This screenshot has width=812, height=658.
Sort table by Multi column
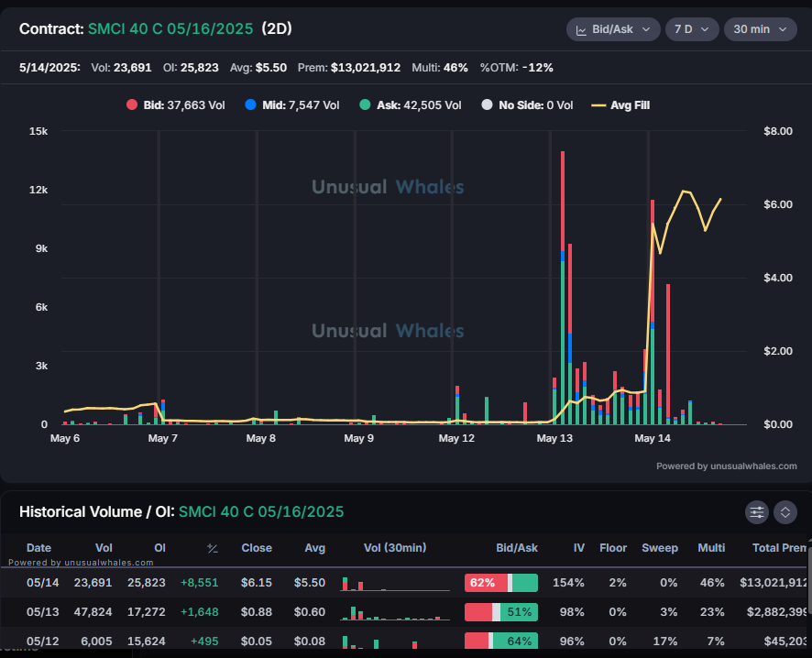pyautogui.click(x=711, y=548)
